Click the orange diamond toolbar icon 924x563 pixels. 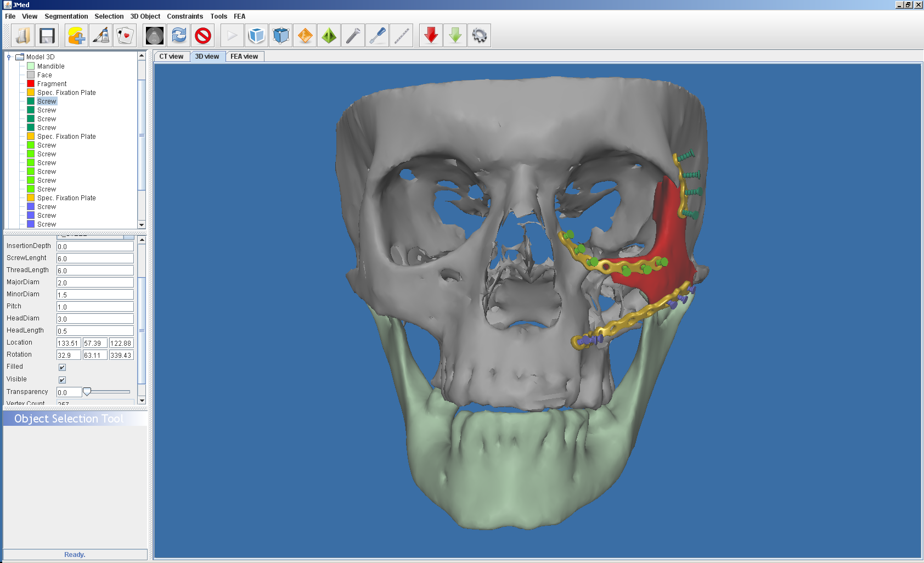point(305,36)
